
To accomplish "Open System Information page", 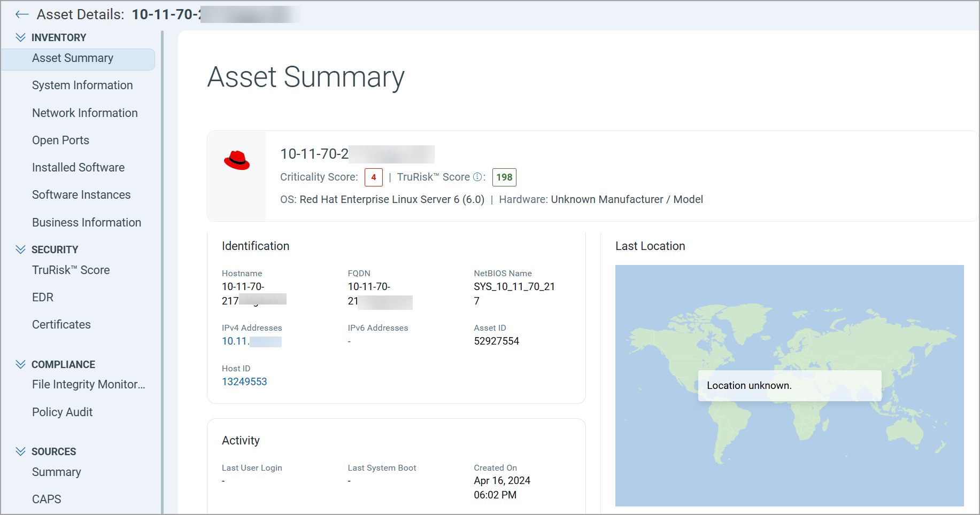I will [82, 85].
